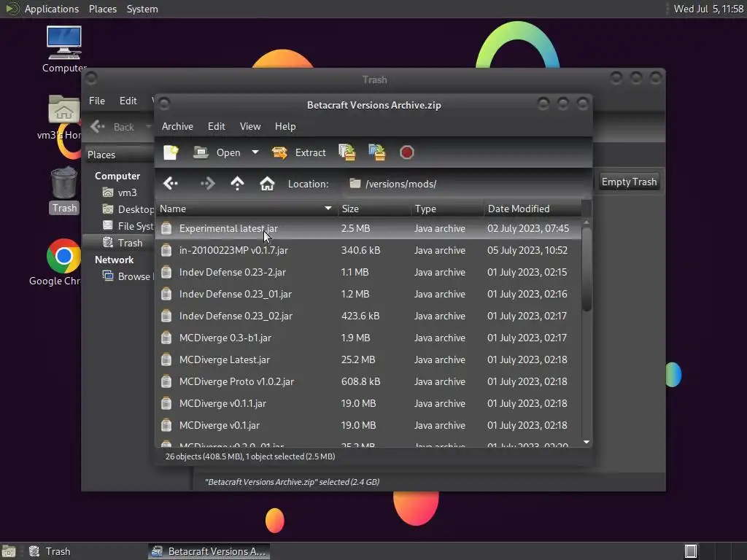Select Experimental latest.jar file

[x=368, y=228]
